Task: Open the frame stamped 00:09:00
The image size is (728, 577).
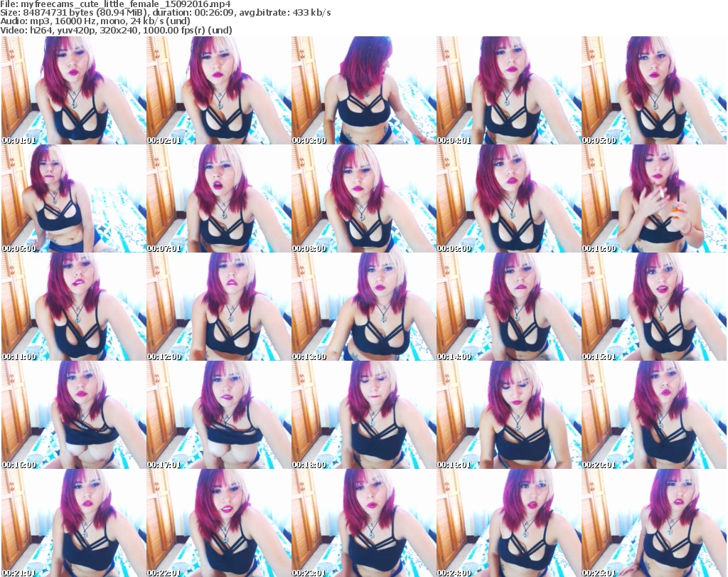Action: click(509, 198)
